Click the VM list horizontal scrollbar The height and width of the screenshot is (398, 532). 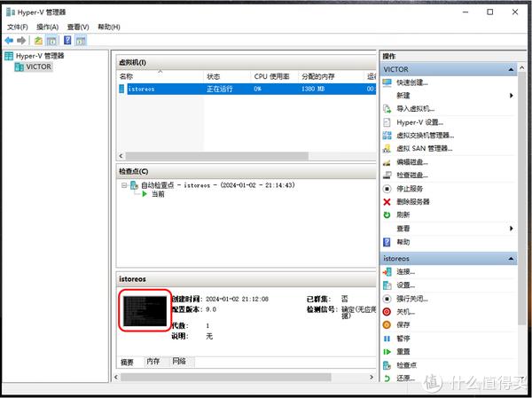point(217,156)
